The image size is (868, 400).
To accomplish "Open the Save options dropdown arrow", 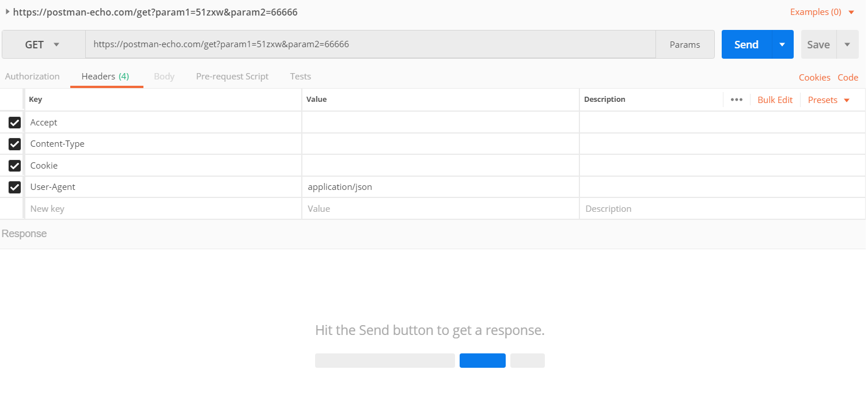I will point(847,44).
